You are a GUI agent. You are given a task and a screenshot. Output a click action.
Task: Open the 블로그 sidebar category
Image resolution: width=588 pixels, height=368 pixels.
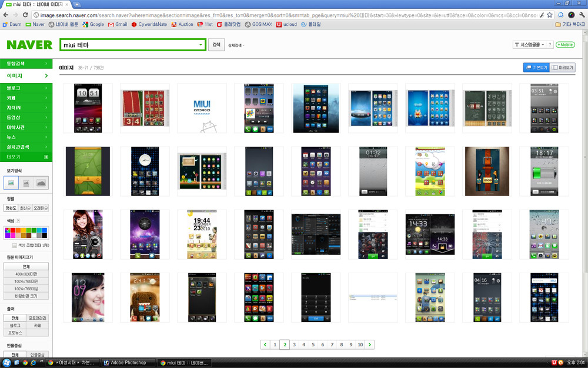pyautogui.click(x=26, y=88)
